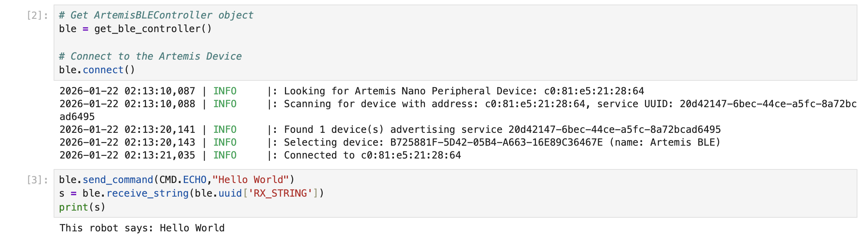Click the CMD.ECHO argument

point(183,180)
